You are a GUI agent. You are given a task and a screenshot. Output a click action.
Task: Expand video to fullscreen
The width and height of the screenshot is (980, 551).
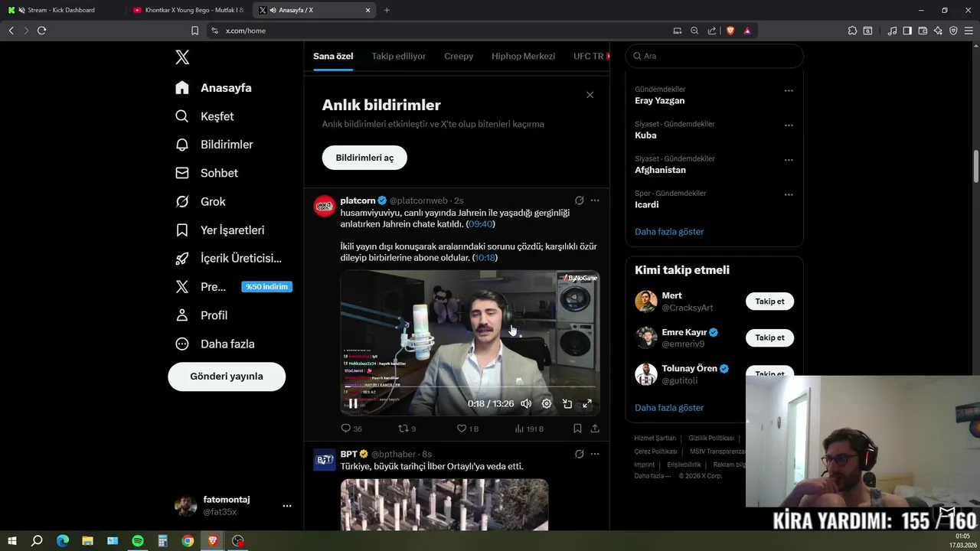click(587, 404)
